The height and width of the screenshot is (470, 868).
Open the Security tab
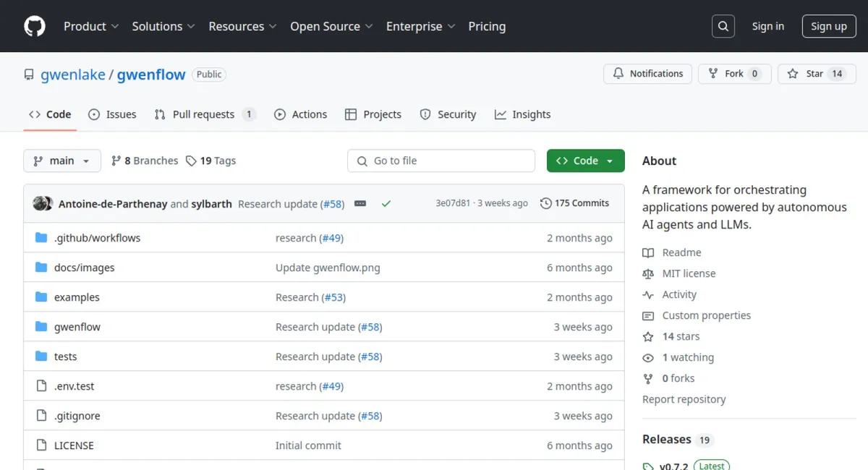coord(448,114)
